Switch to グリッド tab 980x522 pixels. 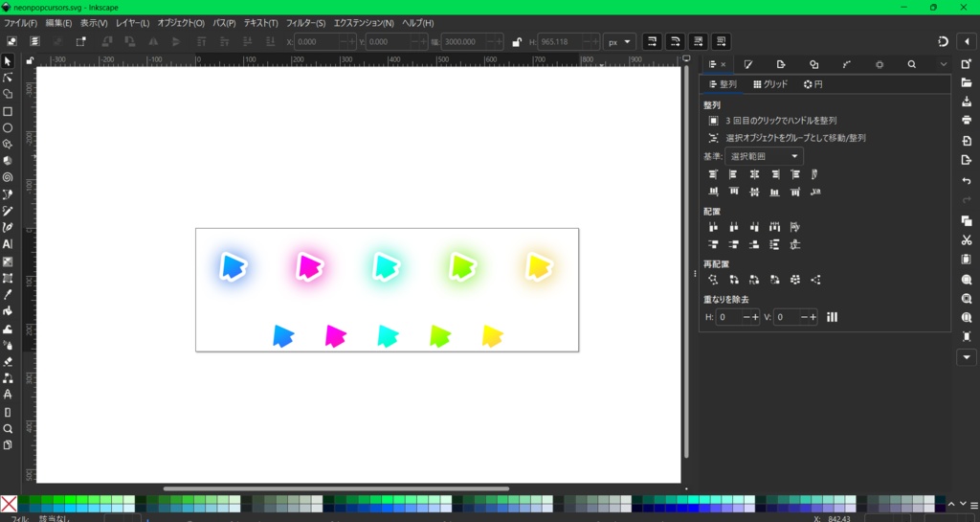(x=770, y=84)
